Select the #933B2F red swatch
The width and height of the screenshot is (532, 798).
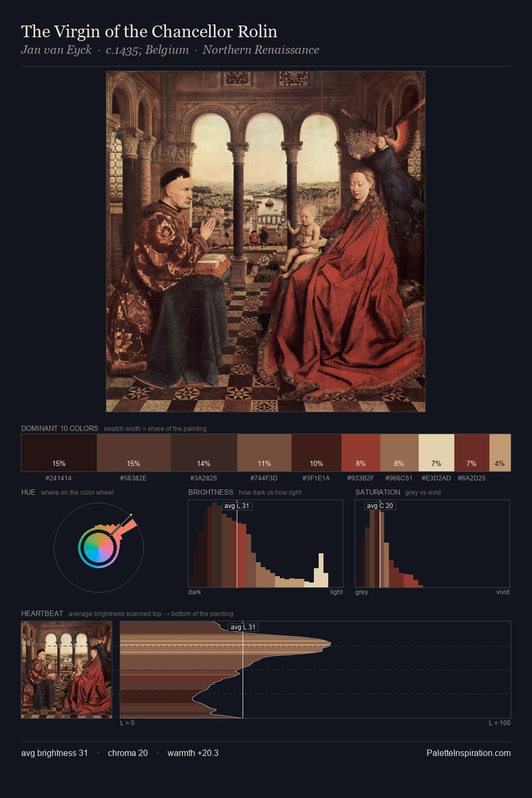361,453
